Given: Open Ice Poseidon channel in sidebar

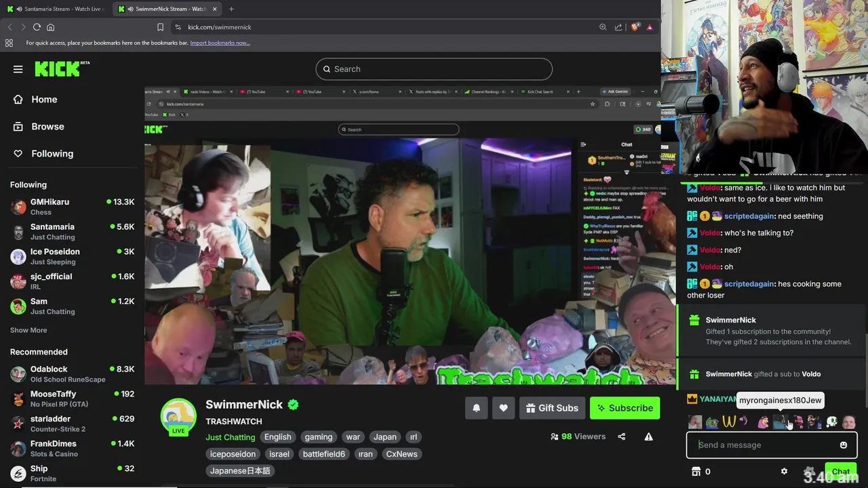Looking at the screenshot, I should tap(72, 256).
